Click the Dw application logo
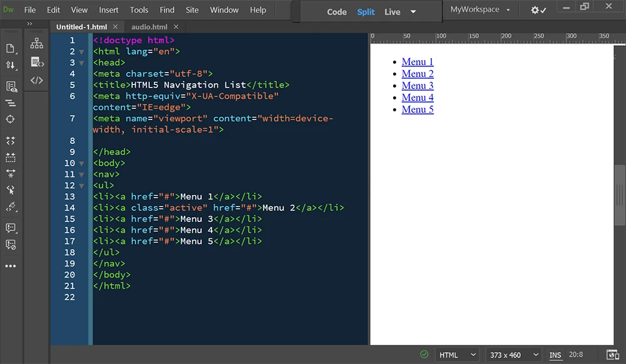The image size is (626, 364). click(8, 9)
